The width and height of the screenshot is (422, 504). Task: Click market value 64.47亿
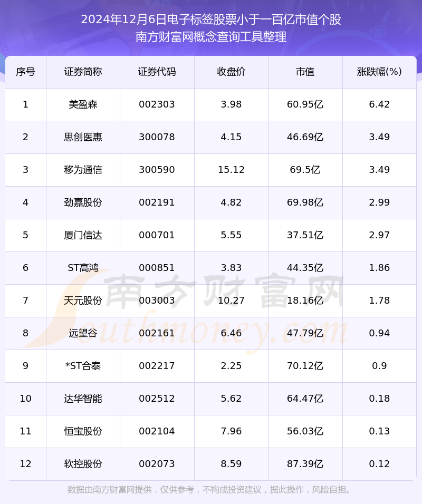[305, 399]
